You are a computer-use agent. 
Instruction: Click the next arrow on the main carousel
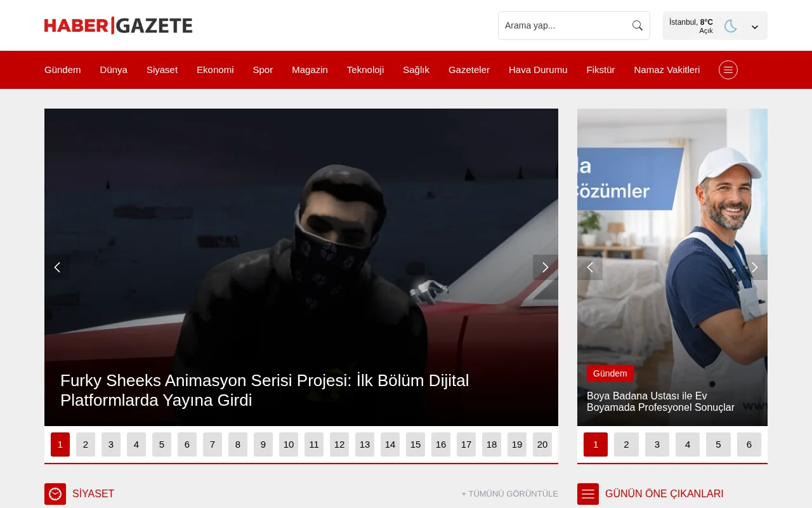(x=545, y=267)
